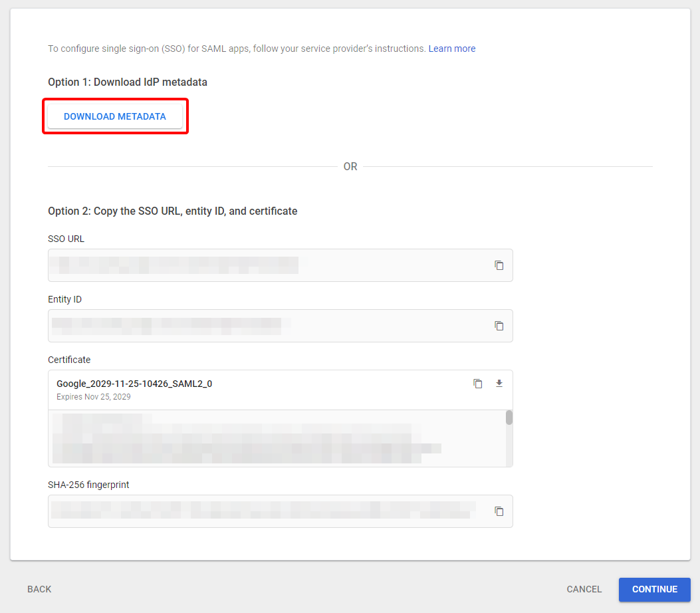Click the SSO configuration instructions text
Screen dimensions: 700x613
tap(233, 48)
